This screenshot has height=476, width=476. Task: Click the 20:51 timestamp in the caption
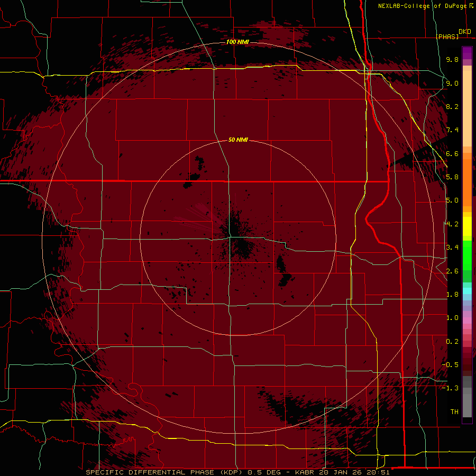378,472
